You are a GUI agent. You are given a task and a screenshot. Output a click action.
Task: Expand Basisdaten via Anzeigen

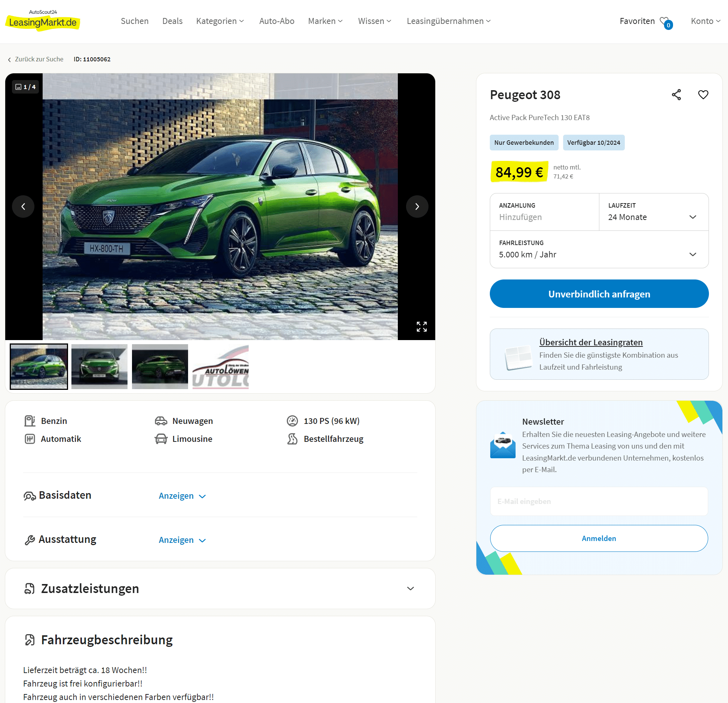coord(182,496)
